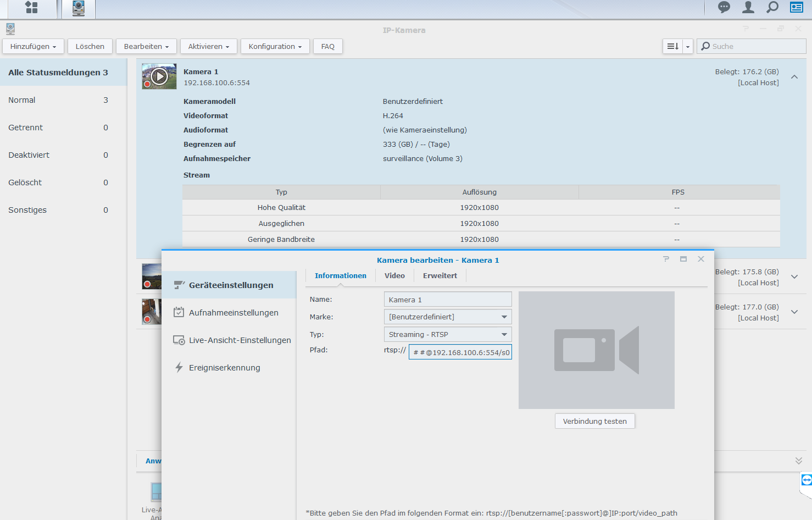This screenshot has height=520, width=812.
Task: Open the widgets panel icon
Action: (x=797, y=7)
